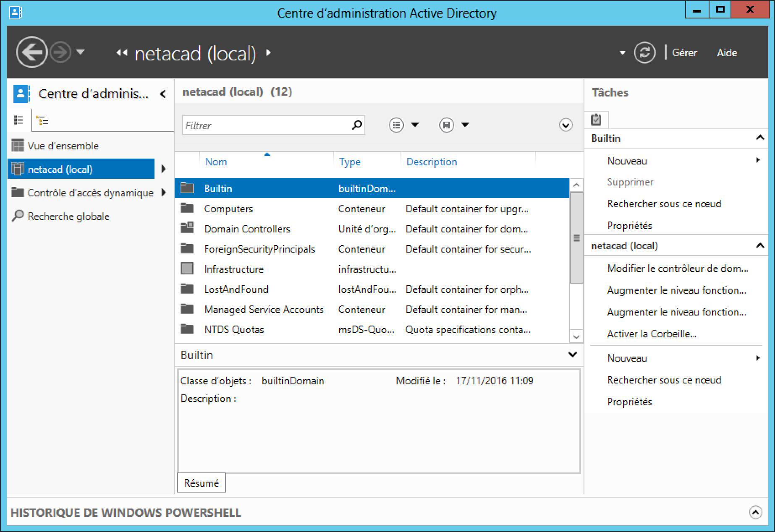Expand Contrôle d'accès dynamique submenu

pyautogui.click(x=164, y=193)
